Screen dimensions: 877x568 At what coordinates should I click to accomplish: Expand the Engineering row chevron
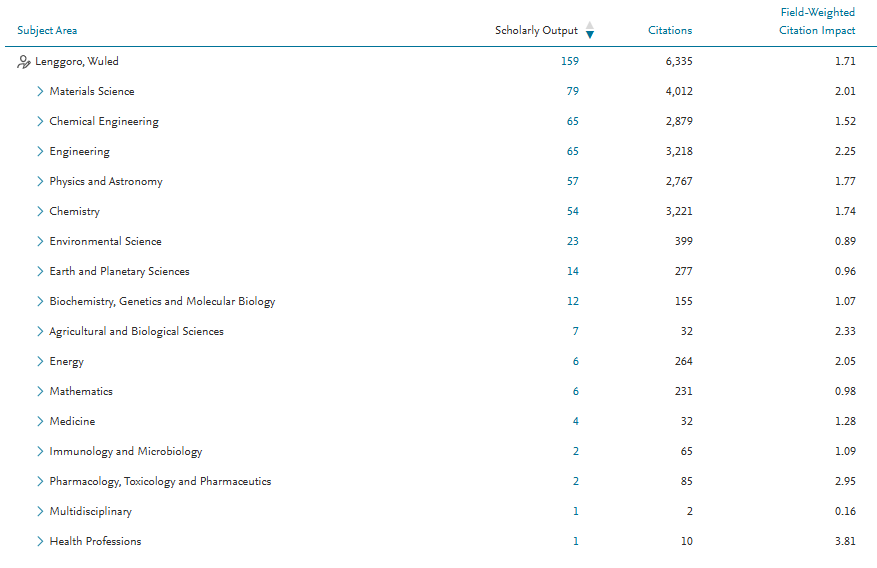click(40, 152)
